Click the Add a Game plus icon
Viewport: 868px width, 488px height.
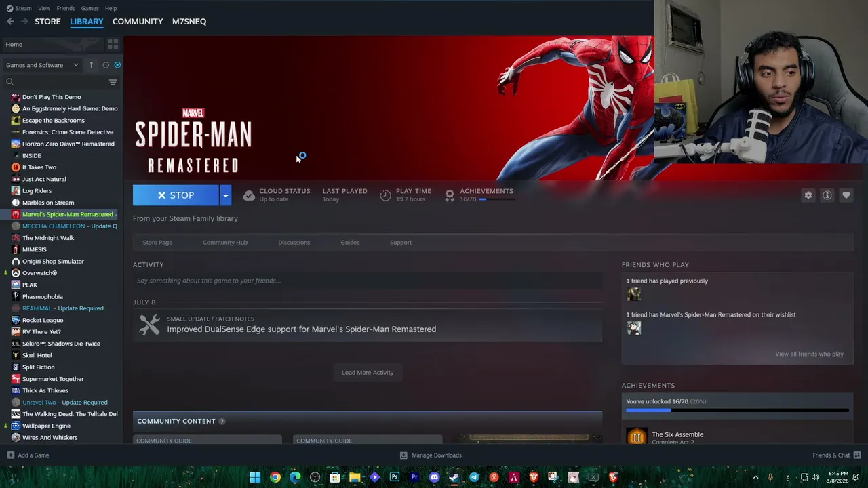point(10,455)
